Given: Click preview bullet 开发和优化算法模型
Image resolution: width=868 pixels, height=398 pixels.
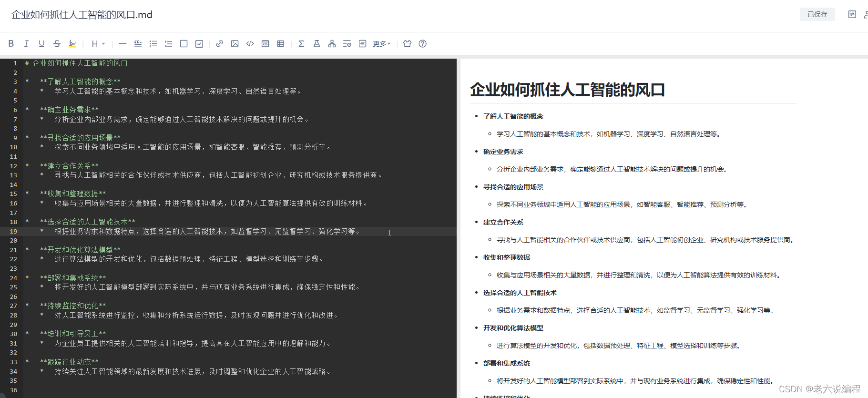Looking at the screenshot, I should point(513,328).
